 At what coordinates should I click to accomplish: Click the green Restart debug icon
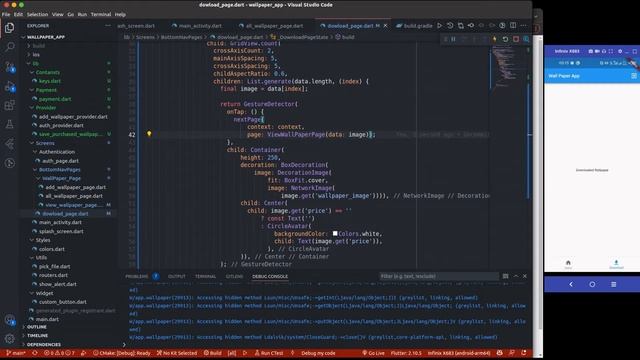click(x=505, y=39)
